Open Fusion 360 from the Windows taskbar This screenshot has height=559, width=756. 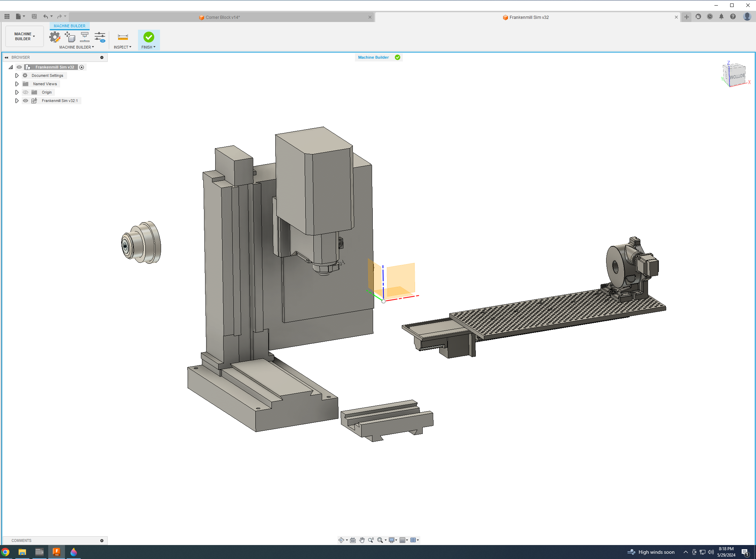pos(56,552)
